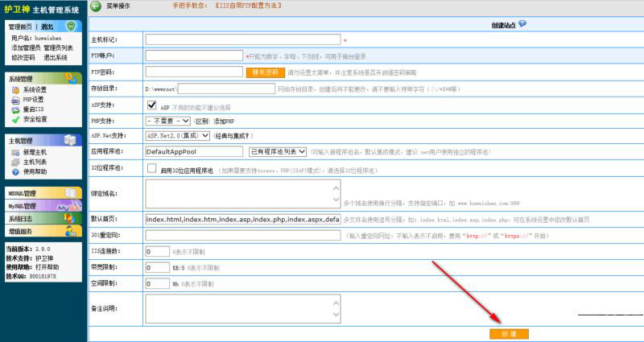Open the 安全检查 link

[35, 119]
